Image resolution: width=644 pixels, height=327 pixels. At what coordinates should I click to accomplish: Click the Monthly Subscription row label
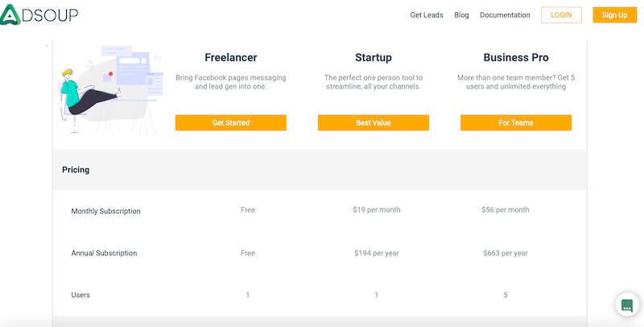point(106,211)
